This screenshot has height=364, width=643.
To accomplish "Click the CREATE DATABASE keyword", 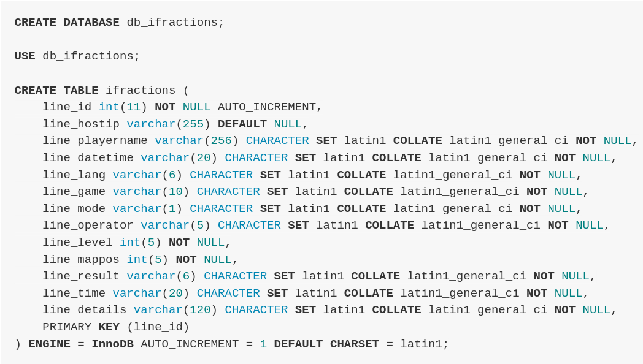I will [x=67, y=22].
